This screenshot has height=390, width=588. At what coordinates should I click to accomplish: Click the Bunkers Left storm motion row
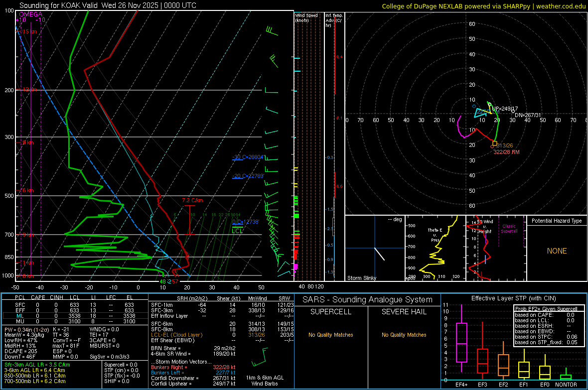click(x=193, y=373)
